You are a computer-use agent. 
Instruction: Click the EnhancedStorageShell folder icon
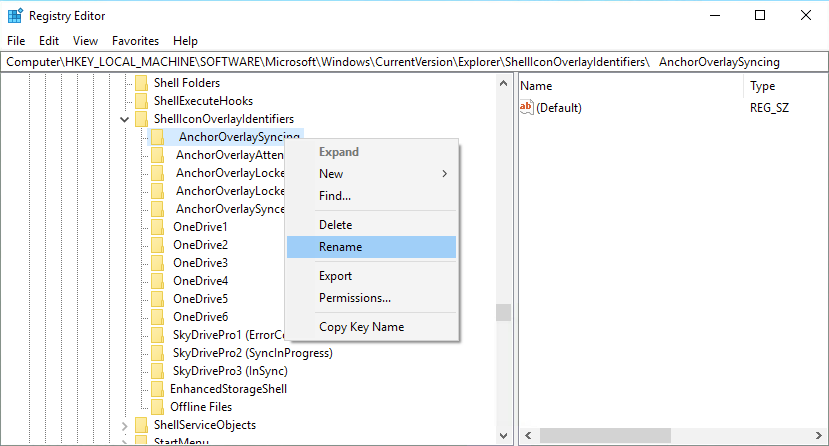tap(157, 388)
